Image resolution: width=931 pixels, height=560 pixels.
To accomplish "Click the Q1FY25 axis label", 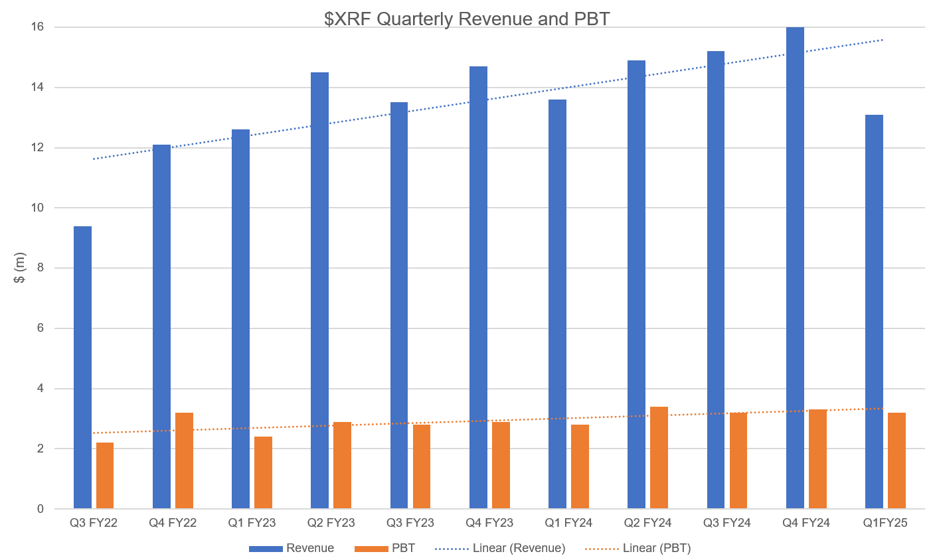I will (885, 523).
